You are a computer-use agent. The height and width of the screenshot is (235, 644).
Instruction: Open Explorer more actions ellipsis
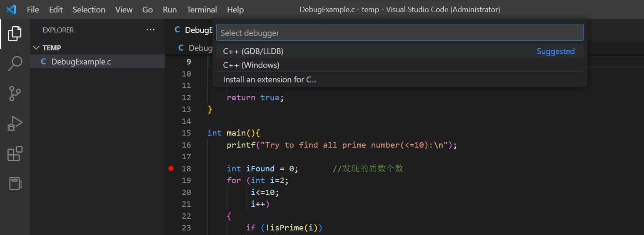pos(150,30)
